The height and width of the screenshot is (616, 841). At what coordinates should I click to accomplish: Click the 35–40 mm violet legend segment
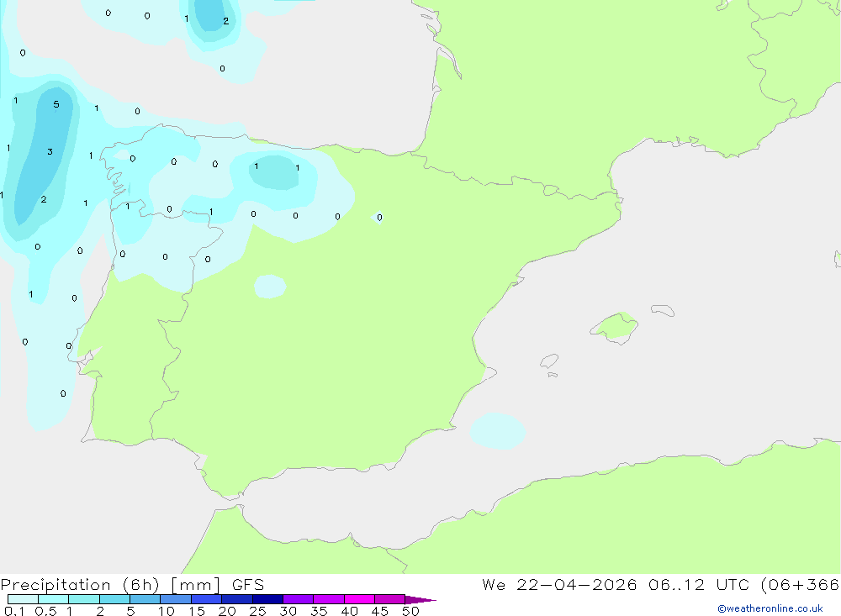click(x=329, y=599)
